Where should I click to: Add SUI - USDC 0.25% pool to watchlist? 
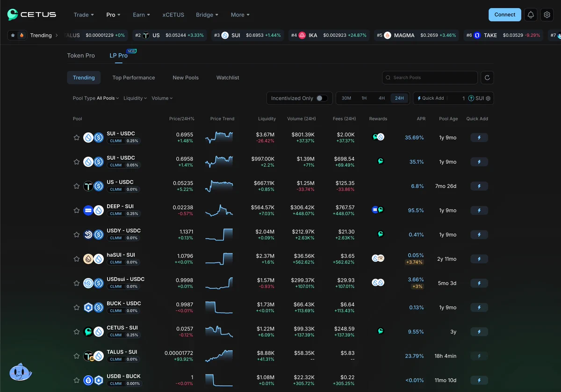coord(77,137)
